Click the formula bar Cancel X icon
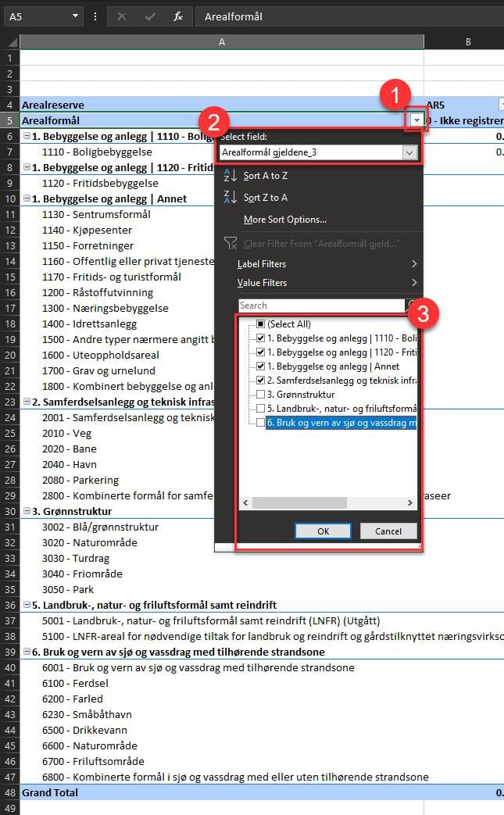The width and height of the screenshot is (504, 815). pos(121,16)
